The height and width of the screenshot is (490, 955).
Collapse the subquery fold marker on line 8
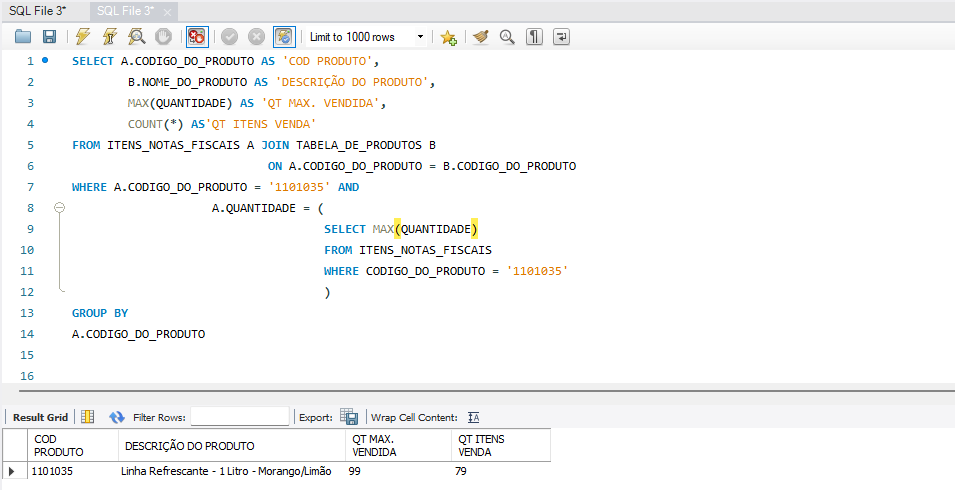pyautogui.click(x=59, y=208)
